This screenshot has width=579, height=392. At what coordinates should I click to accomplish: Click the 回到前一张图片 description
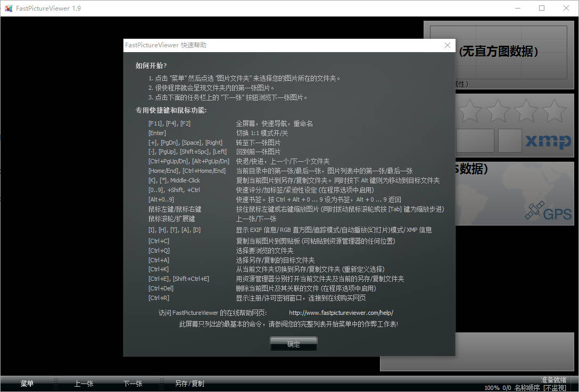coord(258,152)
